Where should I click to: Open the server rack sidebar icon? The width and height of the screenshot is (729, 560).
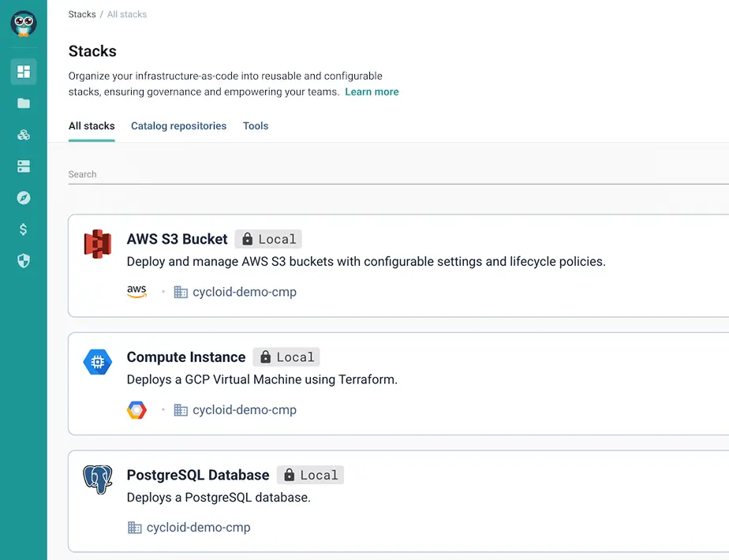(x=24, y=166)
